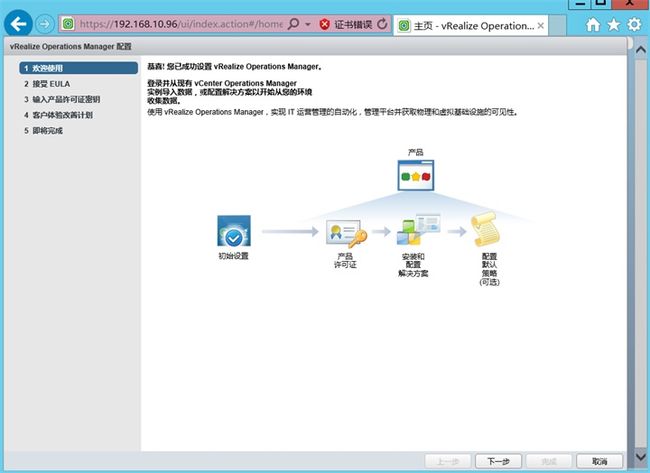Click the scrollbar up arrow
This screenshot has width=650, height=473.
tap(640, 50)
